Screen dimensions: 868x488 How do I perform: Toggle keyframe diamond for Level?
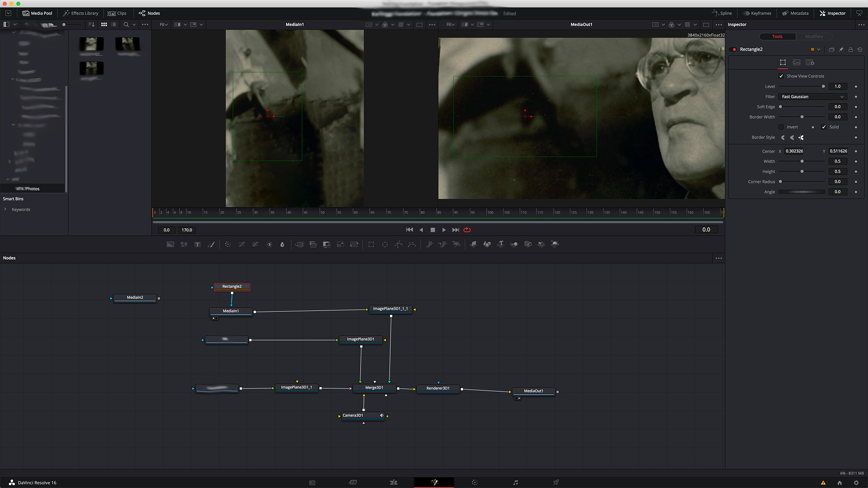click(x=856, y=86)
